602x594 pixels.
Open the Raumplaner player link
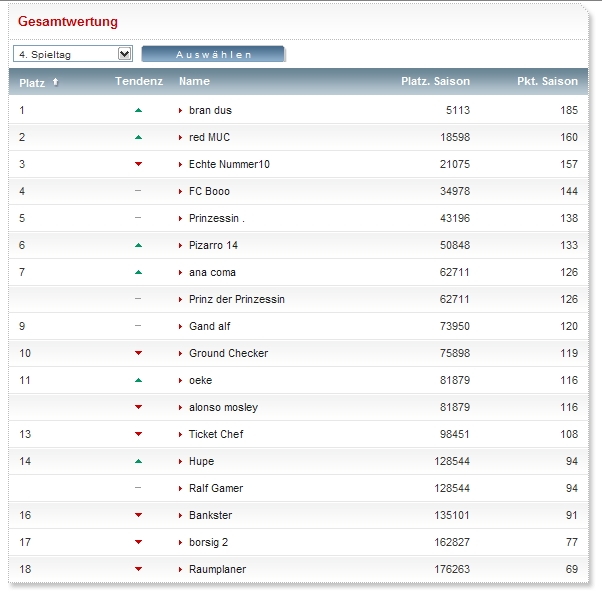tap(217, 569)
